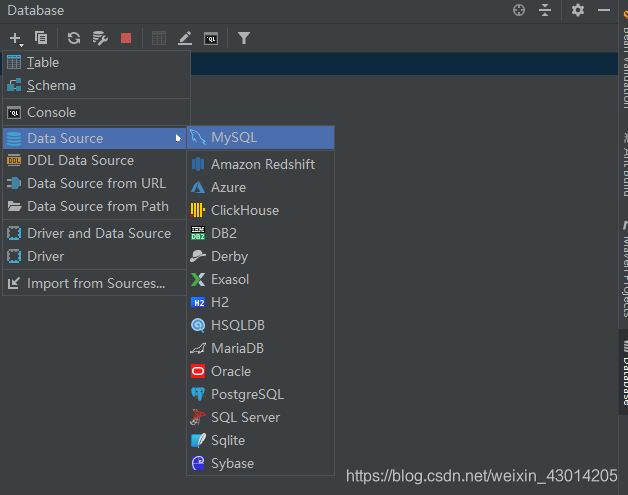
Task: Open the Ant Build side tab
Action: click(x=624, y=164)
